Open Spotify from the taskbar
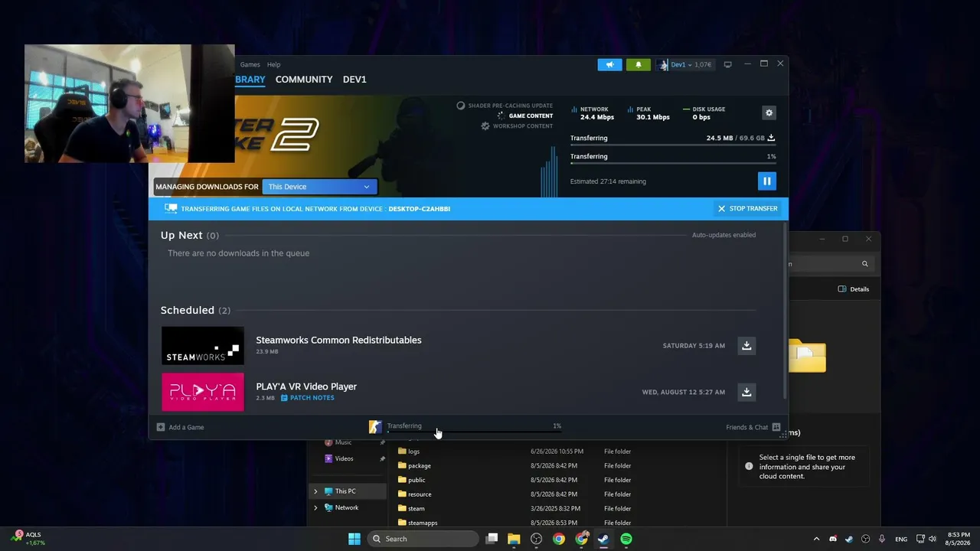The height and width of the screenshot is (551, 980). pyautogui.click(x=626, y=539)
